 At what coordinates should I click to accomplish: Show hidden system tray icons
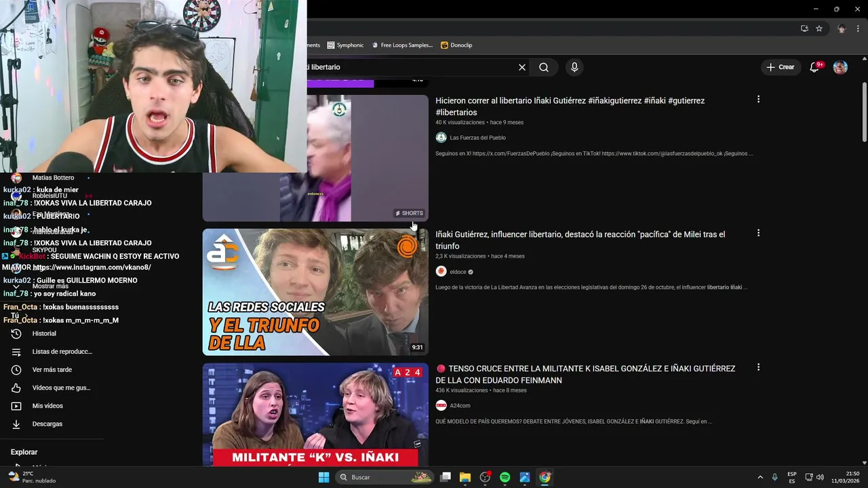(760, 477)
